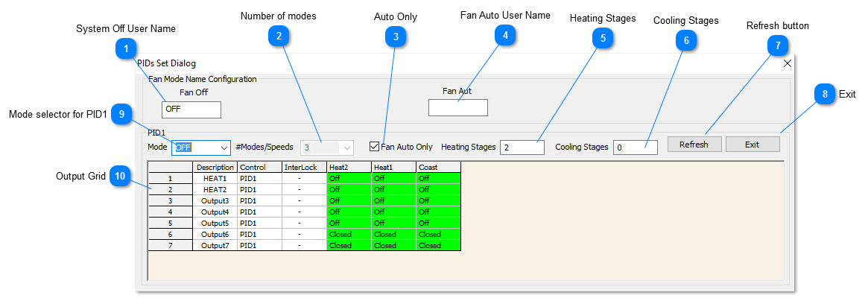Toggle the Fan Auto Only checkbox
The height and width of the screenshot is (298, 868).
(x=374, y=147)
